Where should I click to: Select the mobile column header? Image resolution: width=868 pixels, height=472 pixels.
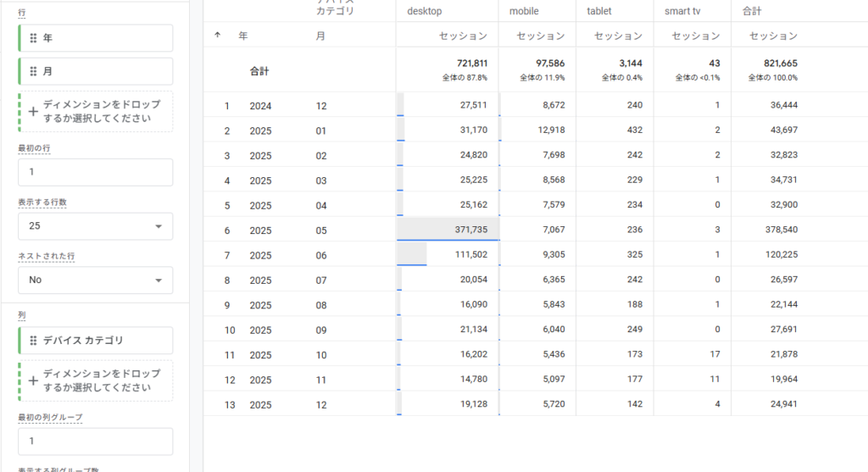pos(524,11)
